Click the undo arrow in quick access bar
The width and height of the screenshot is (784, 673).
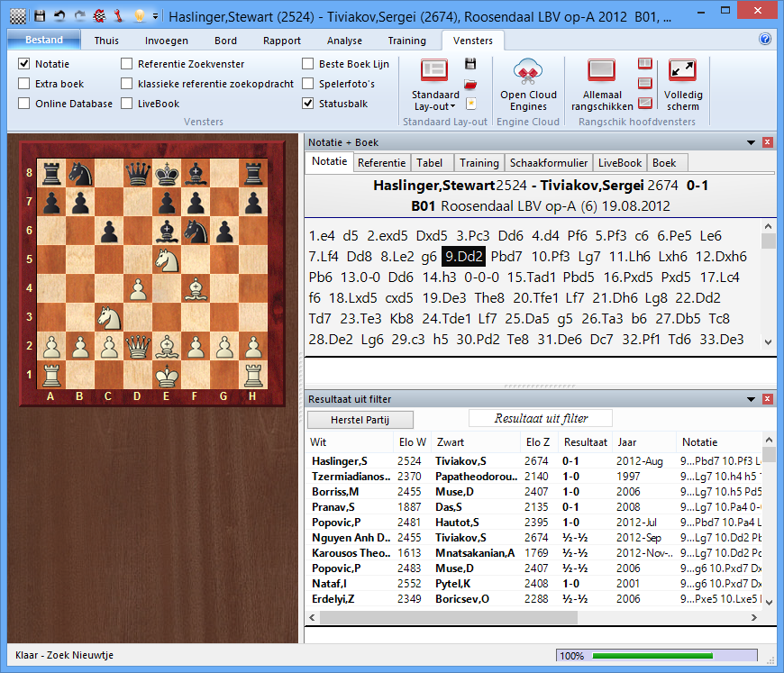pos(59,15)
